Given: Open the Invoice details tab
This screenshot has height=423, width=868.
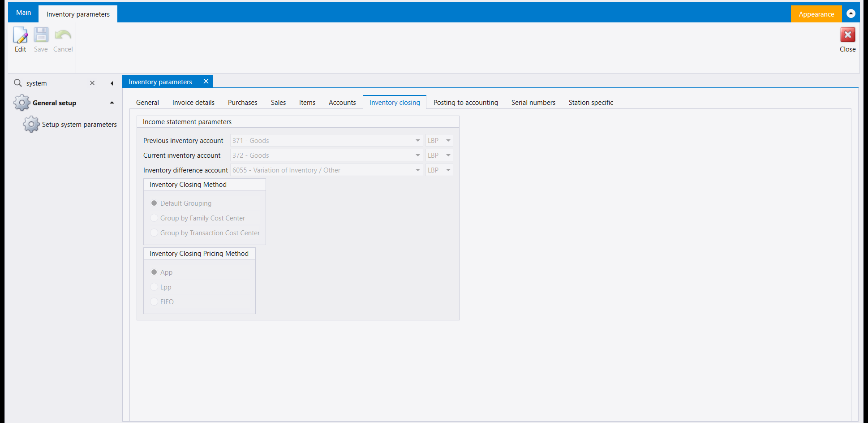Looking at the screenshot, I should (193, 102).
